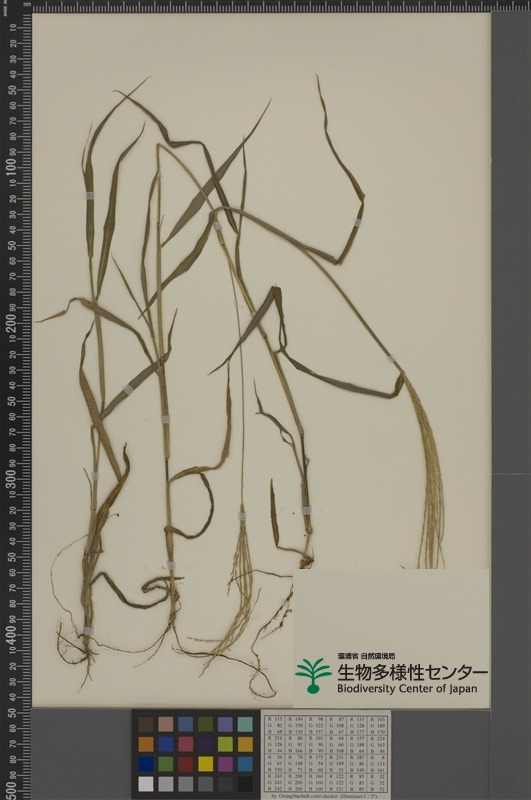The height and width of the screenshot is (800, 531).
Task: Click the GretagMacbeth color checker caption
Action: tap(326, 796)
